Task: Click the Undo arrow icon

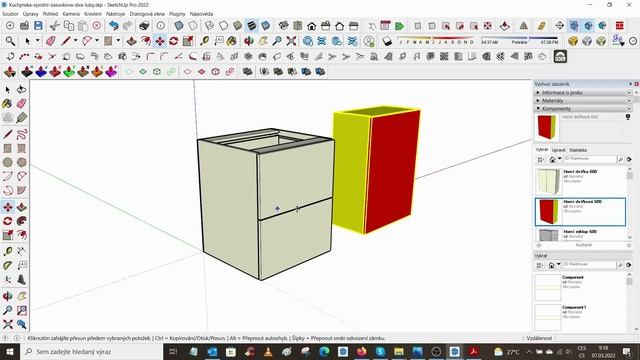Action: (114, 26)
